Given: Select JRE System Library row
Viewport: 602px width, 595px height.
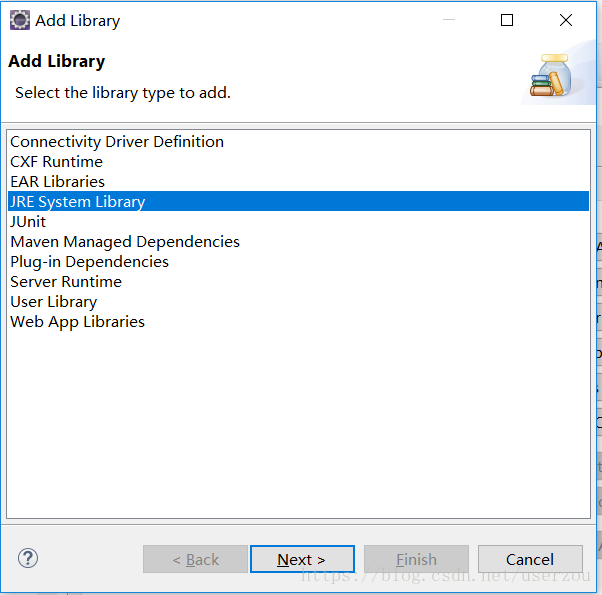Looking at the screenshot, I should click(x=298, y=201).
